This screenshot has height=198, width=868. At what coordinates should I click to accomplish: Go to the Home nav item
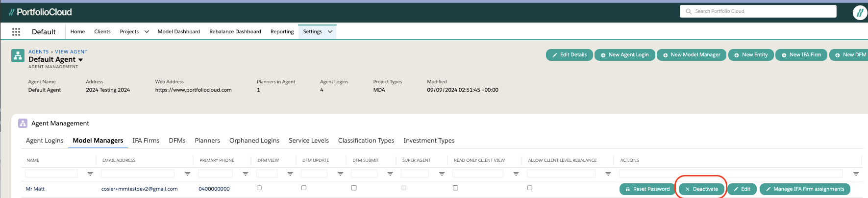77,32
